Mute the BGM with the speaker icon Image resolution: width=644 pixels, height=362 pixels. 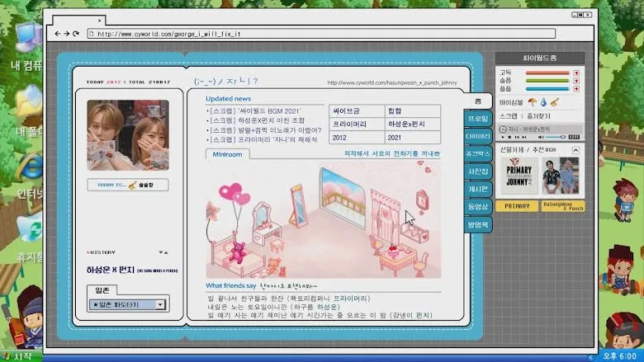(x=541, y=137)
